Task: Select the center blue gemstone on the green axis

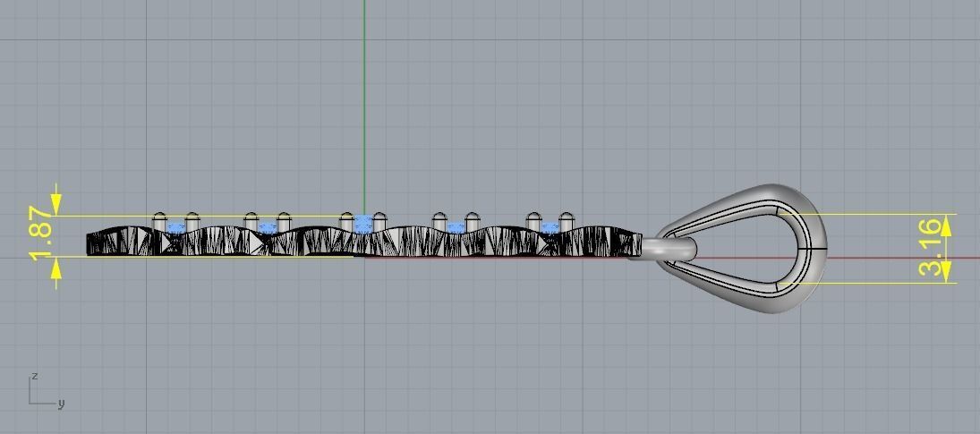Action: point(363,224)
